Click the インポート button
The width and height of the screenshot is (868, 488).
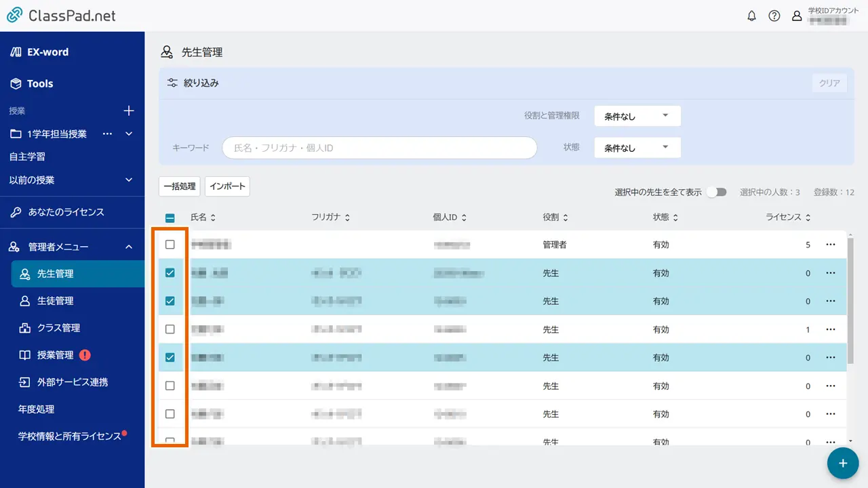227,186
